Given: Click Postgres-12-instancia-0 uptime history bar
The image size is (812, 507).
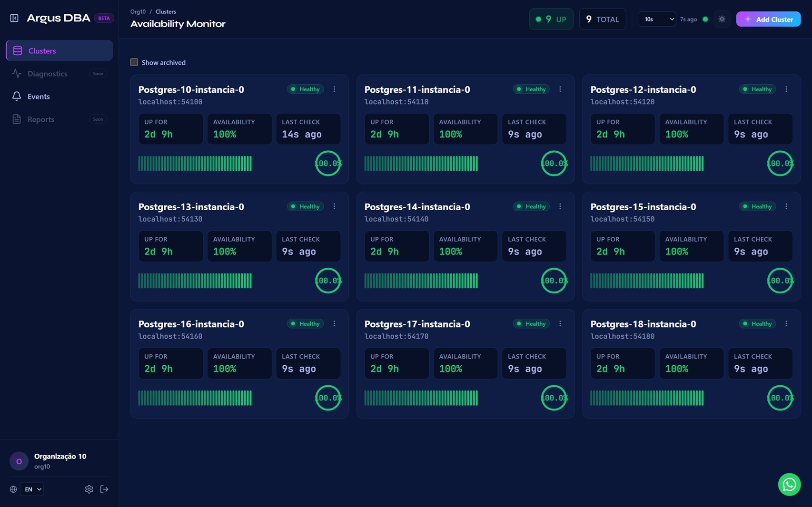Looking at the screenshot, I should (x=646, y=163).
